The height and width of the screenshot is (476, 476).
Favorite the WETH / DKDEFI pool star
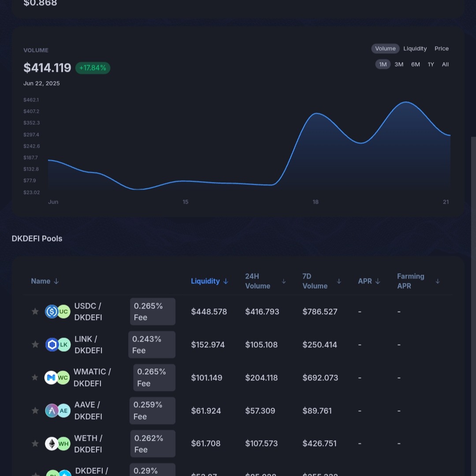click(35, 443)
